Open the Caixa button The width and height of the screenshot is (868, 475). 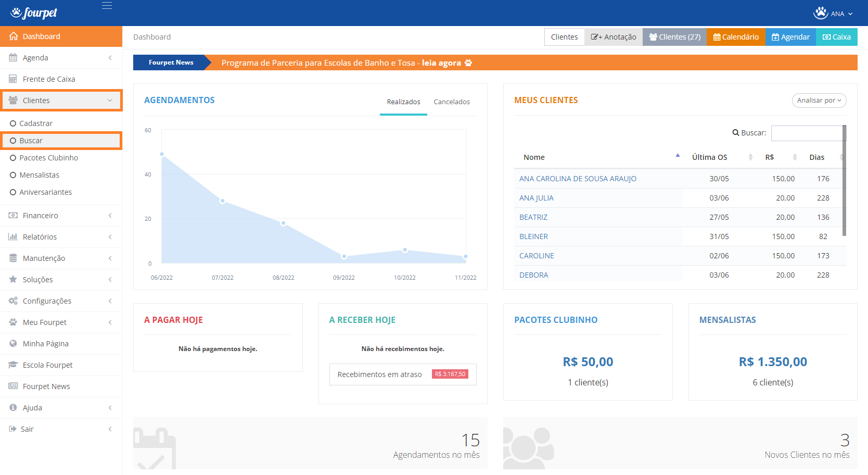[x=837, y=37]
